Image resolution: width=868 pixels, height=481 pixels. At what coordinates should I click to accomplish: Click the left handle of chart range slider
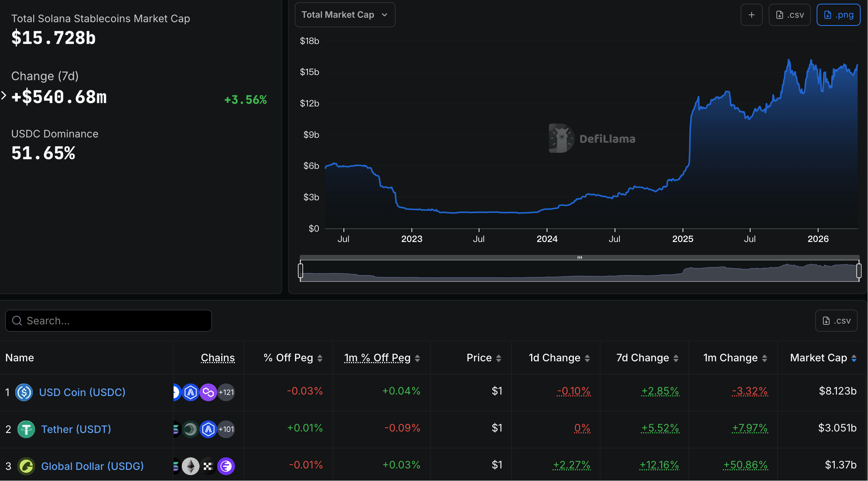pyautogui.click(x=300, y=270)
